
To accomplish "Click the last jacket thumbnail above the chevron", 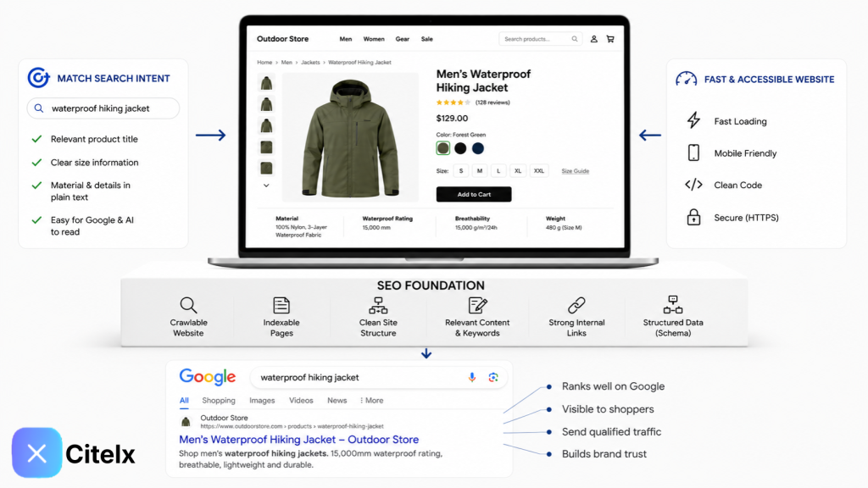I will pos(266,168).
